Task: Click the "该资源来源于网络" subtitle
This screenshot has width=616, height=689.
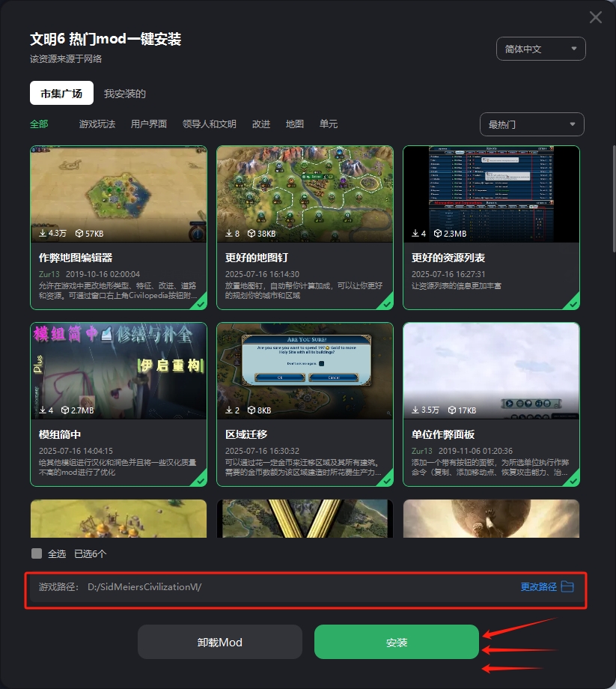Action: coord(66,59)
